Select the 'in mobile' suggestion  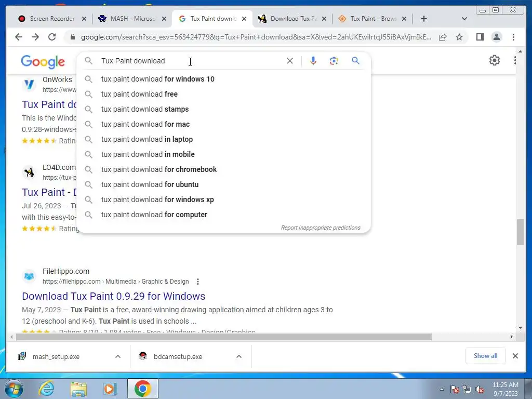pyautogui.click(x=224, y=154)
